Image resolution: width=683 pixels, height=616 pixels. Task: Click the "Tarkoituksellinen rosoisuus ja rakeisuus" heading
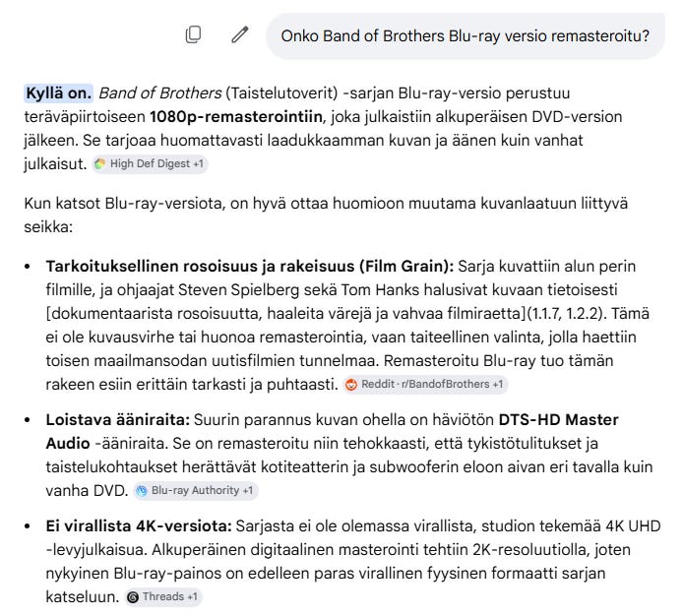click(x=200, y=266)
